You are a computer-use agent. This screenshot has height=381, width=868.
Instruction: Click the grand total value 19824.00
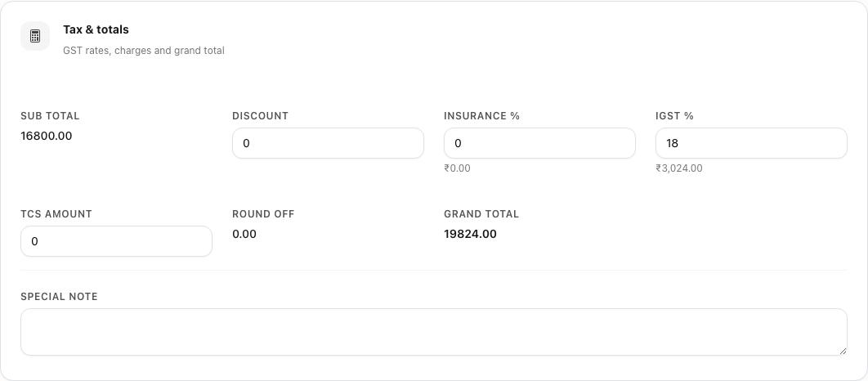(470, 234)
